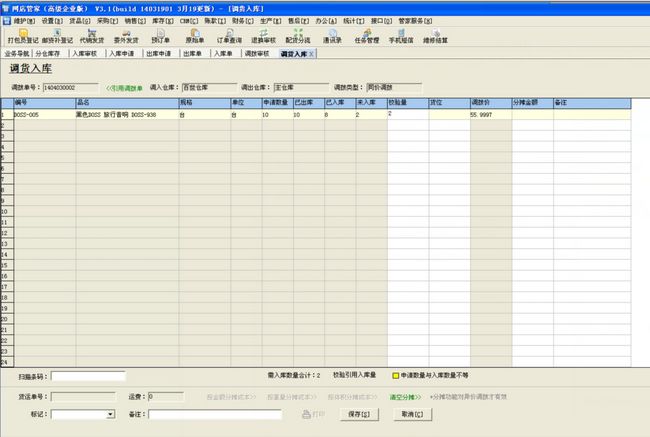The height and width of the screenshot is (437, 650).
Task: Open the 订单查询 toolbar icon
Action: (x=229, y=36)
